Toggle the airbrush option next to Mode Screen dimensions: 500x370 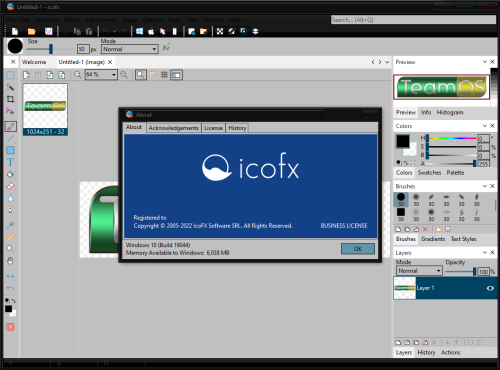(166, 47)
